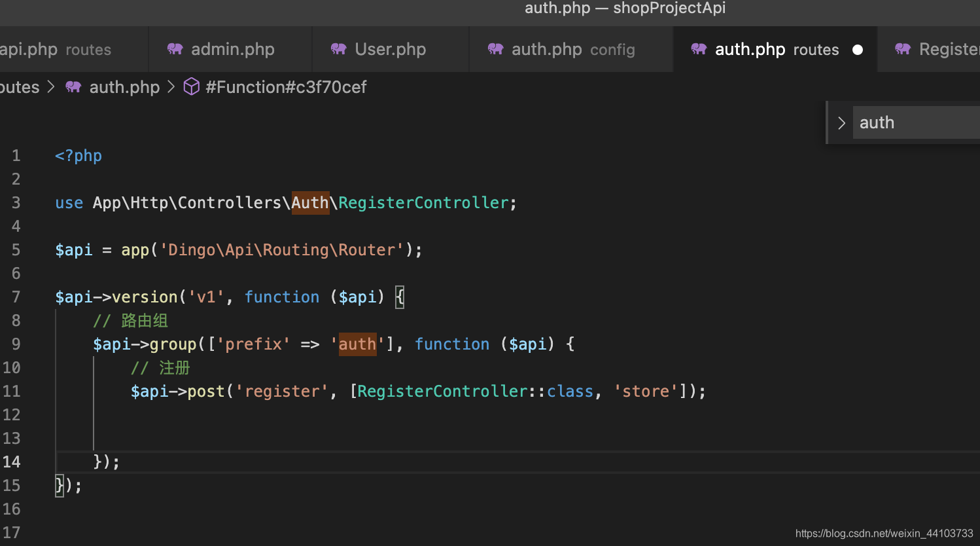Click RegisterController::class on line 11

[476, 391]
